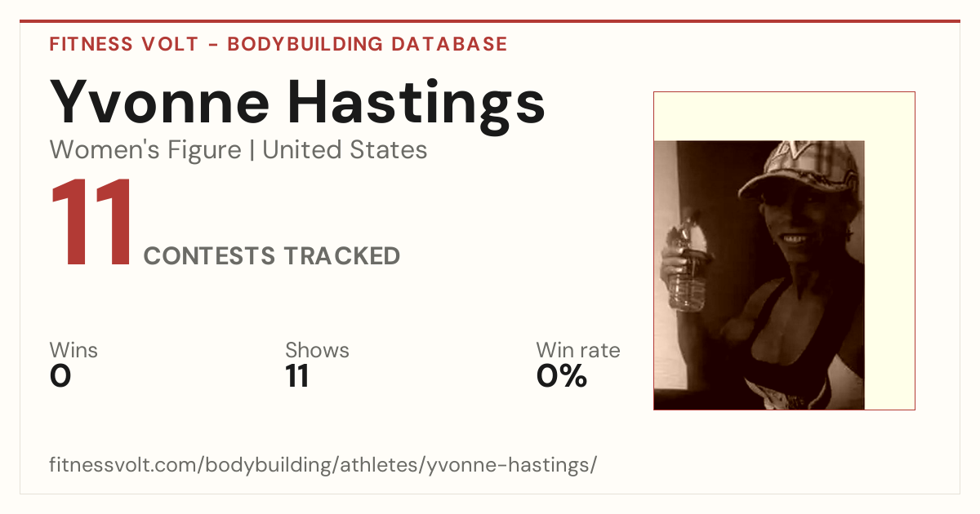Select the Yvonne Hastings name heading
Viewport: 980px width, 514px height.
click(x=297, y=101)
